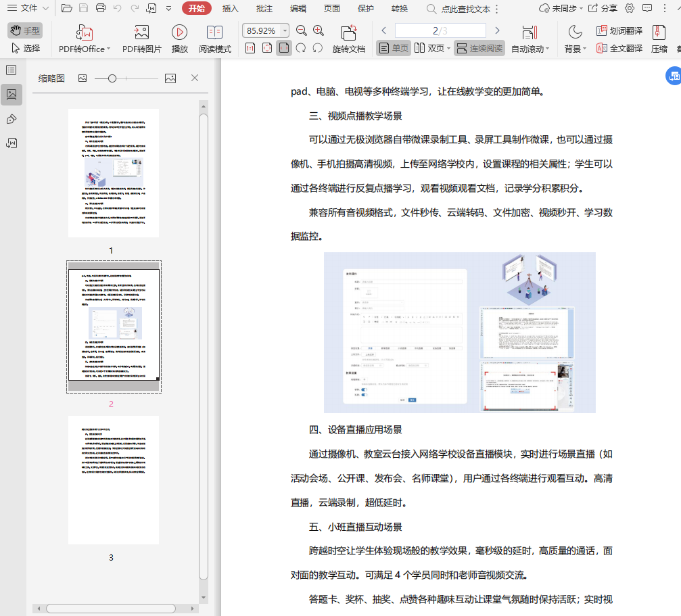This screenshot has height=616, width=681.
Task: Toggle 连续阅读 continuous reading
Action: pyautogui.click(x=479, y=48)
